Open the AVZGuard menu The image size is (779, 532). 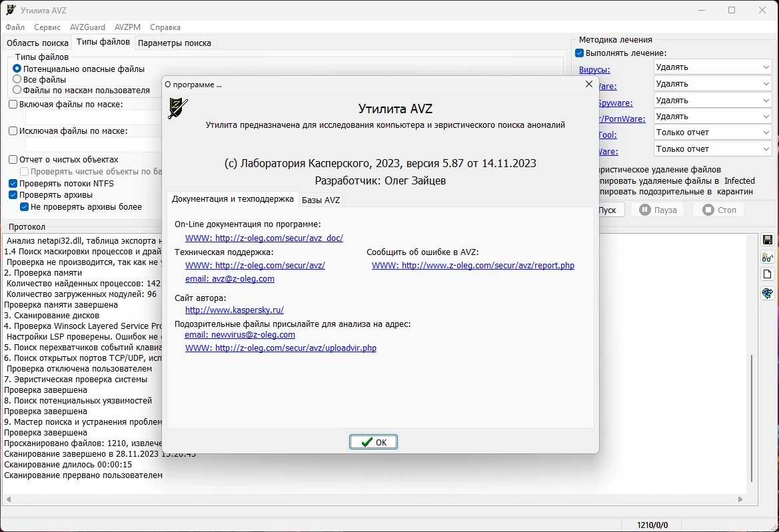87,27
